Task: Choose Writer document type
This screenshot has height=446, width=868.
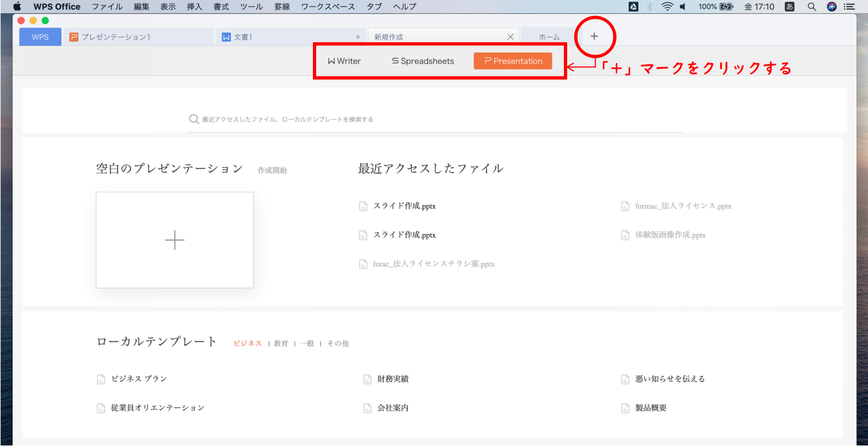Action: tap(344, 61)
